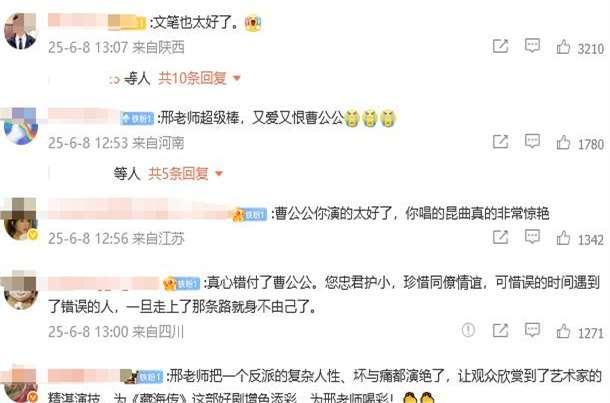This screenshot has height=403, width=610.
Task: Share the 文笔也太好了 comment
Action: click(x=500, y=46)
